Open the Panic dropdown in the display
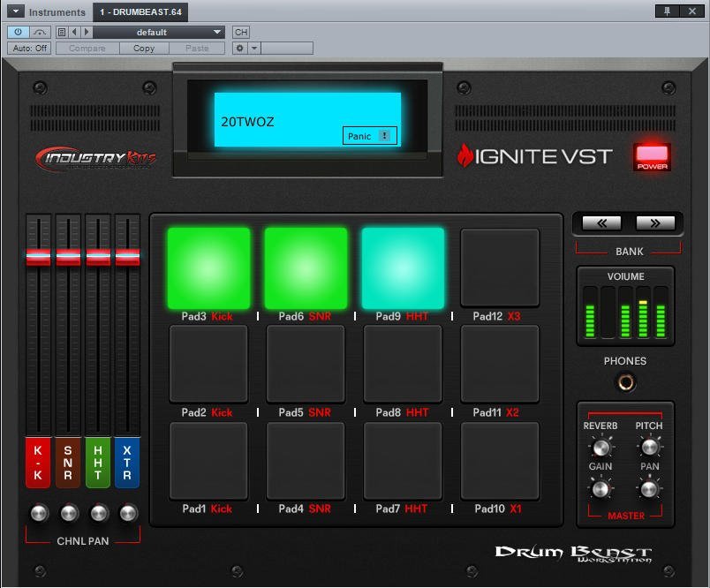 [369, 136]
